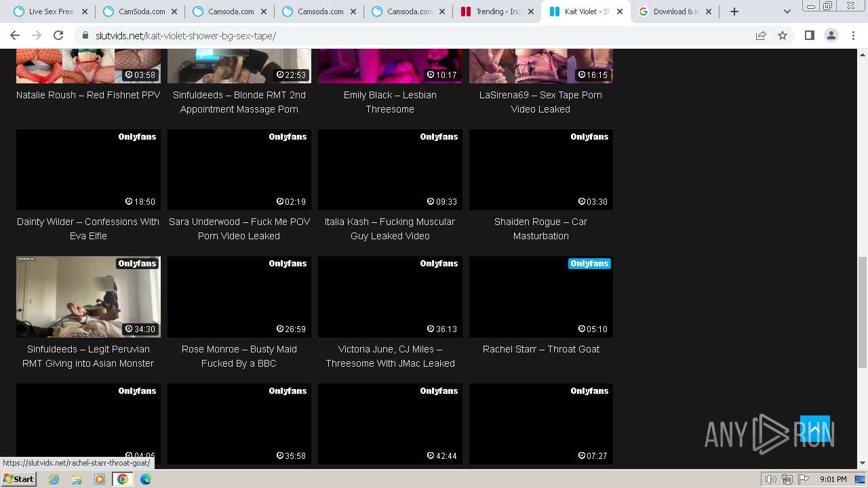Open the Dainty Wilder title link
This screenshot has height=488, width=868.
click(x=88, y=228)
